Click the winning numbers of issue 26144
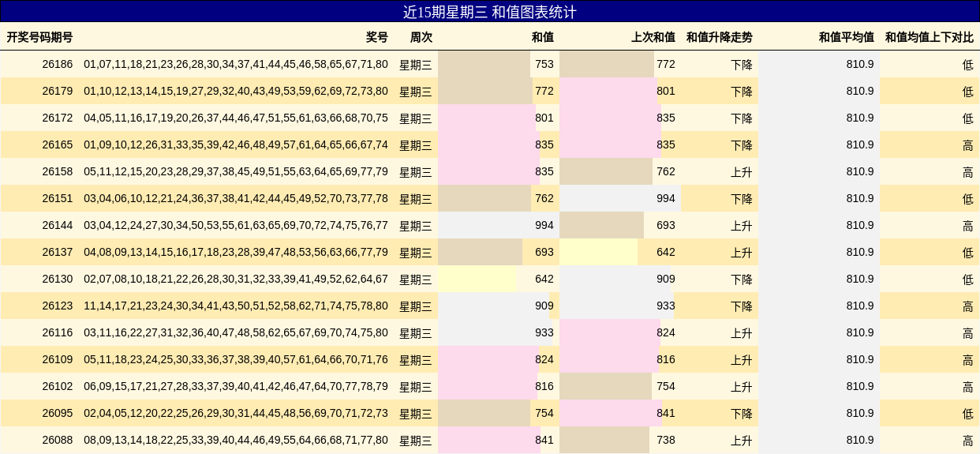This screenshot has height=454, width=980. [x=236, y=225]
